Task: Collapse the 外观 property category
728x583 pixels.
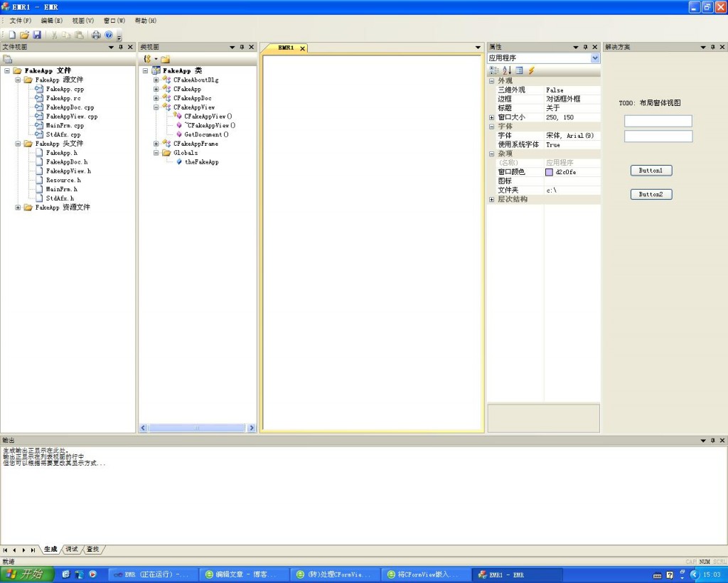Action: point(492,81)
